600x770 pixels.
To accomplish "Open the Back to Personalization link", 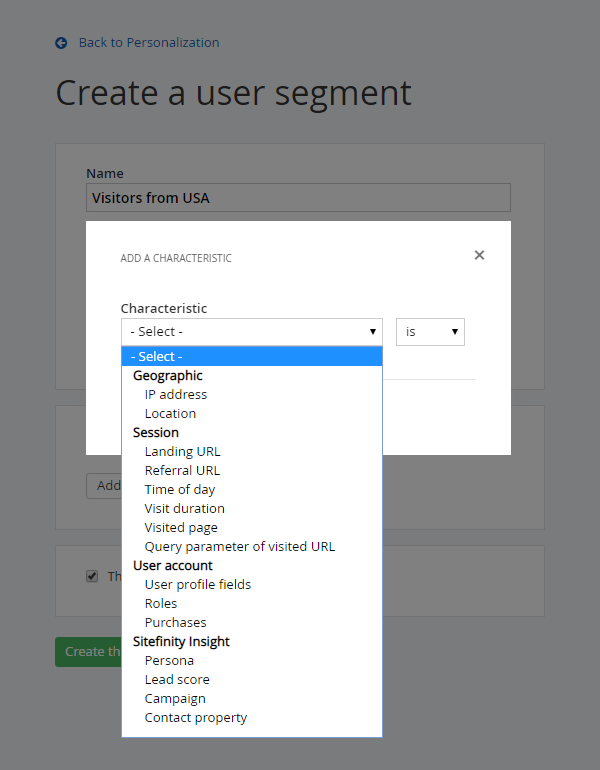I will pos(148,43).
